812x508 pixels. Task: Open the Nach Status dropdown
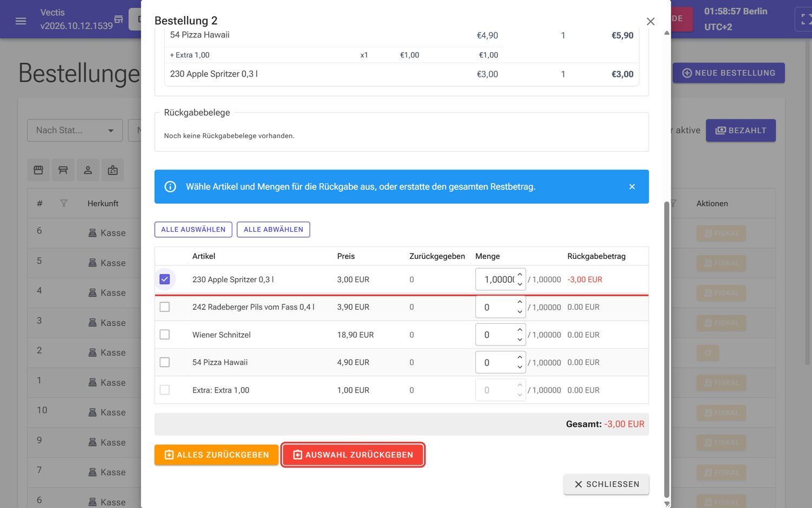pos(75,131)
